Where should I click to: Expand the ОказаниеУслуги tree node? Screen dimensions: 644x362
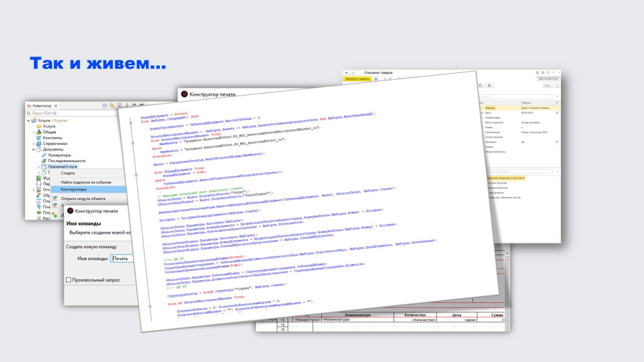coord(39,167)
